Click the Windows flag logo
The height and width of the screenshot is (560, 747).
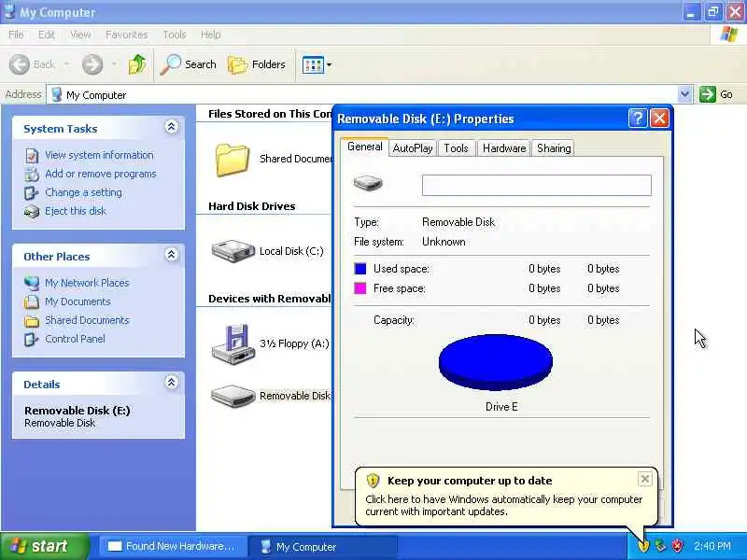click(x=728, y=35)
